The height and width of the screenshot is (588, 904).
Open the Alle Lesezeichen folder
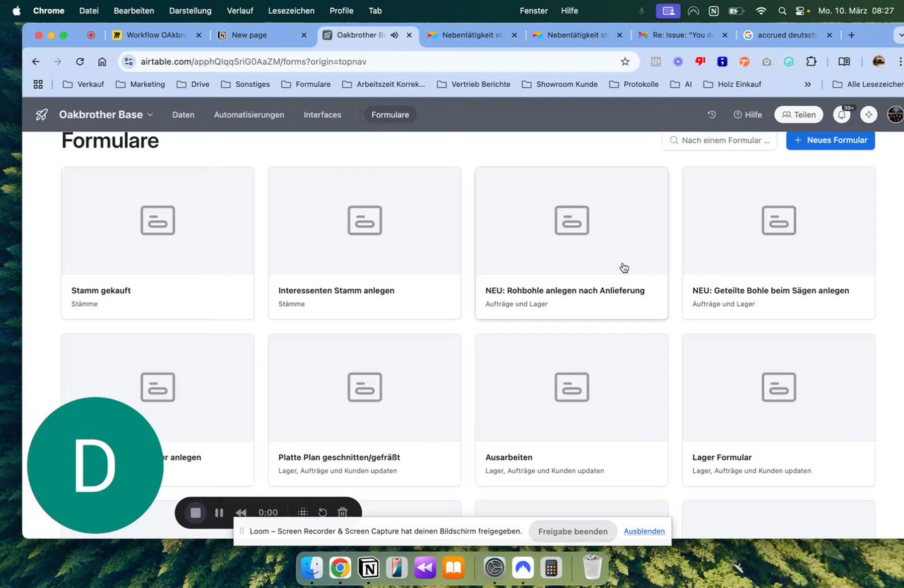point(868,84)
